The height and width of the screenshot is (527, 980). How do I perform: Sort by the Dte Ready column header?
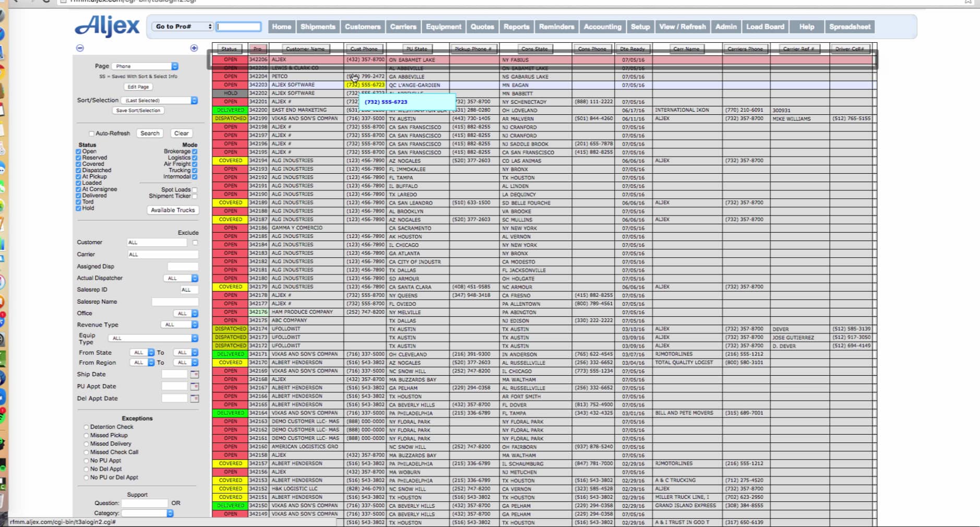click(632, 49)
